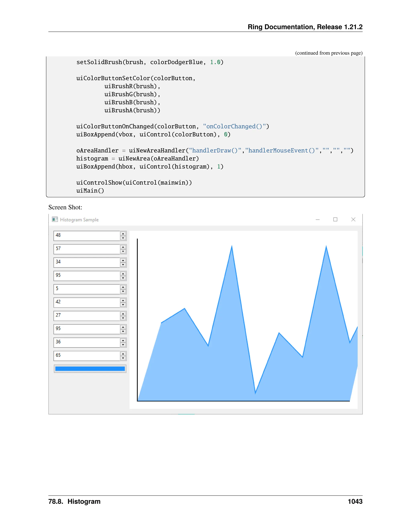Increase the spinbox showing 36

(123, 340)
